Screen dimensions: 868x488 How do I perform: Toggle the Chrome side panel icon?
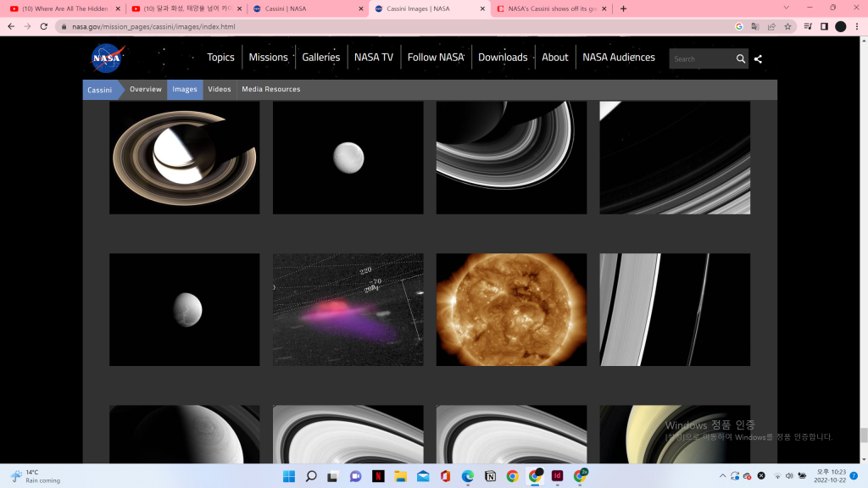coord(824,26)
